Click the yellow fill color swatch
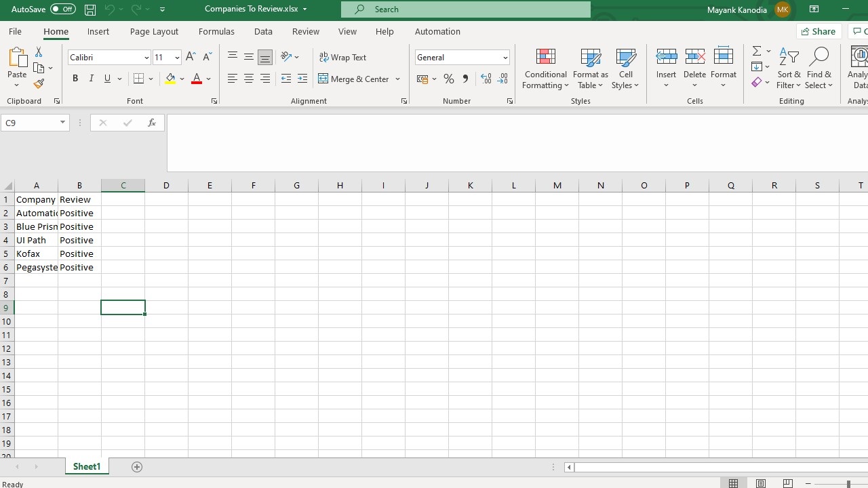This screenshot has height=488, width=868. (170, 79)
